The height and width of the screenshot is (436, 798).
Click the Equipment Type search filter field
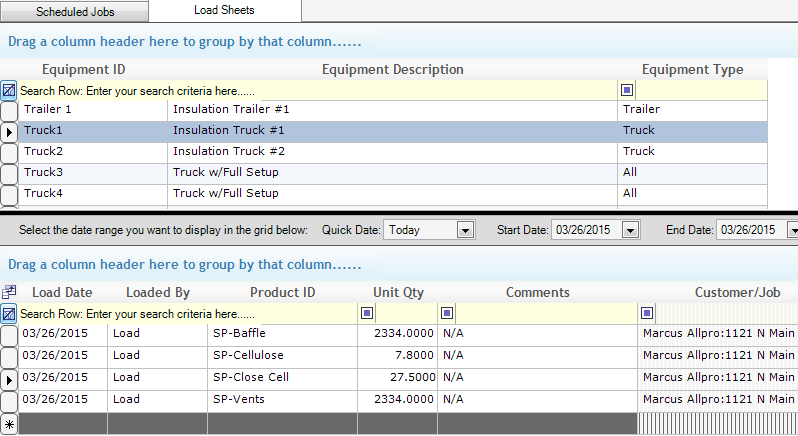tap(701, 91)
